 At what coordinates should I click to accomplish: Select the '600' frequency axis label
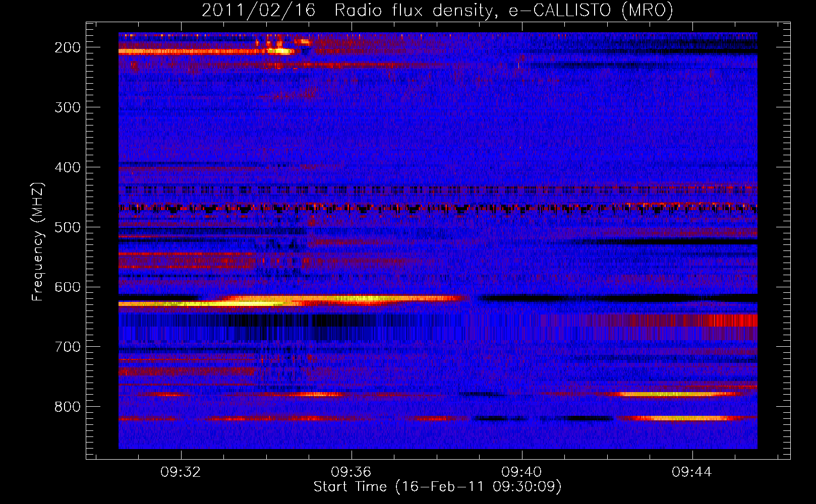tap(68, 287)
